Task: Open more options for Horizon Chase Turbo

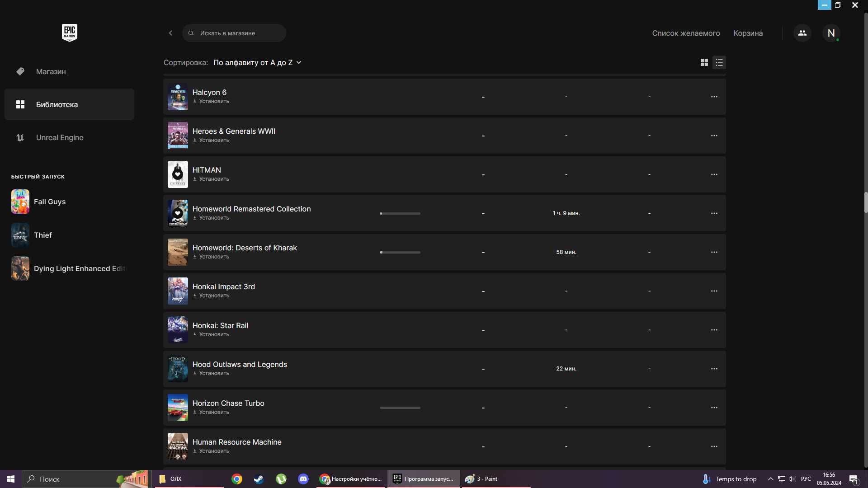Action: click(x=714, y=408)
